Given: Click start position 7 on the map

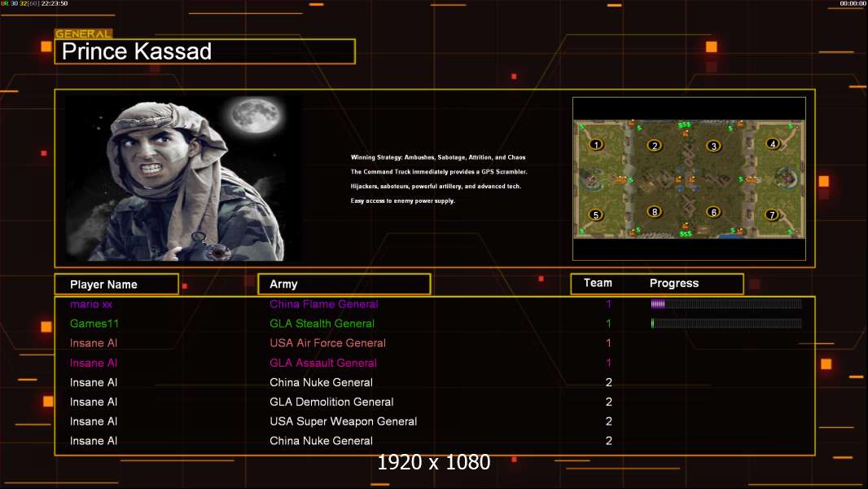Looking at the screenshot, I should 772,215.
